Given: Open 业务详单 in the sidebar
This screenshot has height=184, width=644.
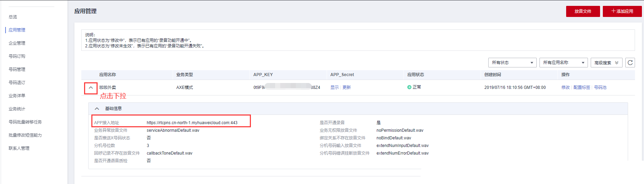Looking at the screenshot, I should (17, 96).
